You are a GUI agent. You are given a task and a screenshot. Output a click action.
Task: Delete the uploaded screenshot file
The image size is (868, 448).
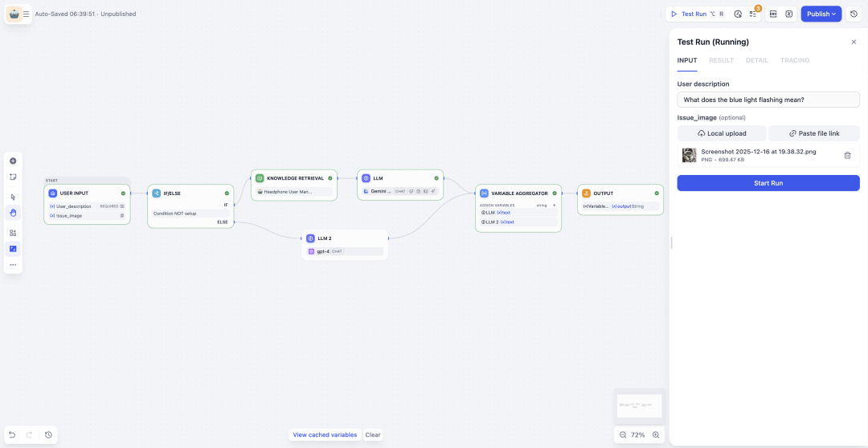847,156
